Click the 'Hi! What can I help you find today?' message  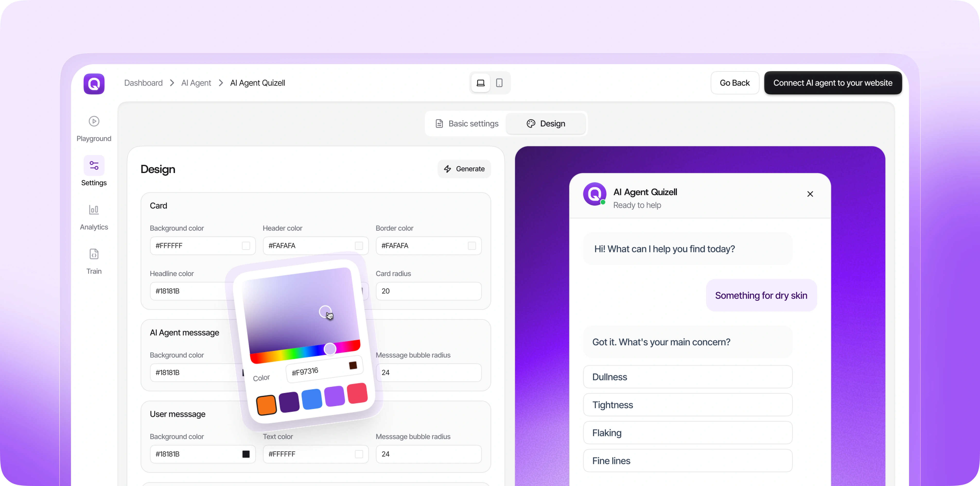click(x=688, y=249)
